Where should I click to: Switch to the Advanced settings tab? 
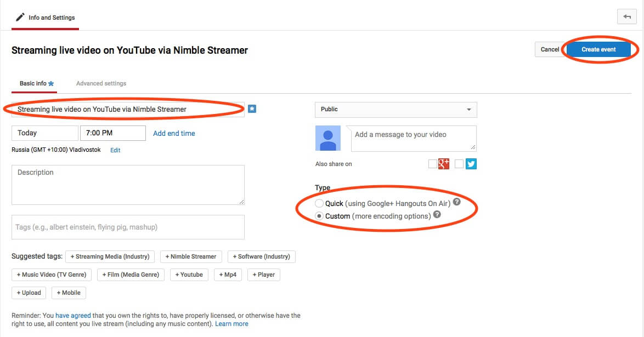[x=101, y=83]
